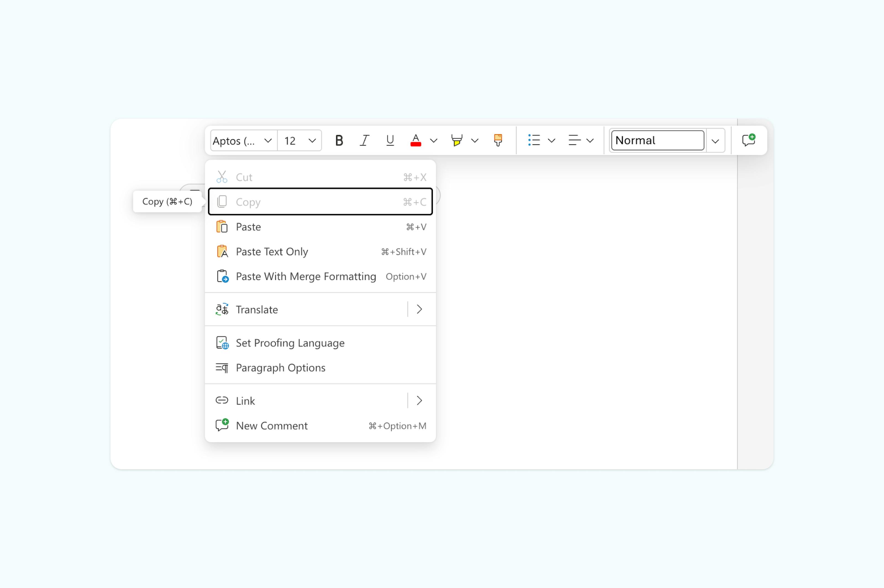Click the bulleted list icon
Image resolution: width=884 pixels, height=588 pixels.
tap(534, 140)
